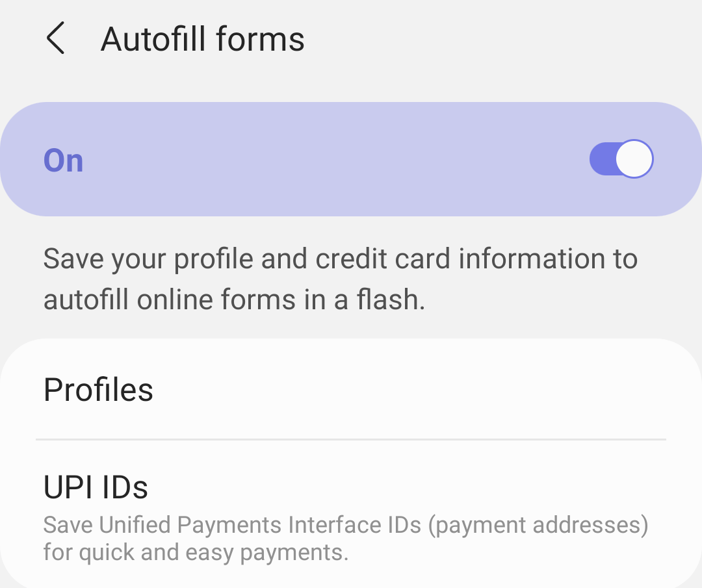The image size is (702, 588).
Task: Click the white knob of the toggle
Action: coord(634,159)
